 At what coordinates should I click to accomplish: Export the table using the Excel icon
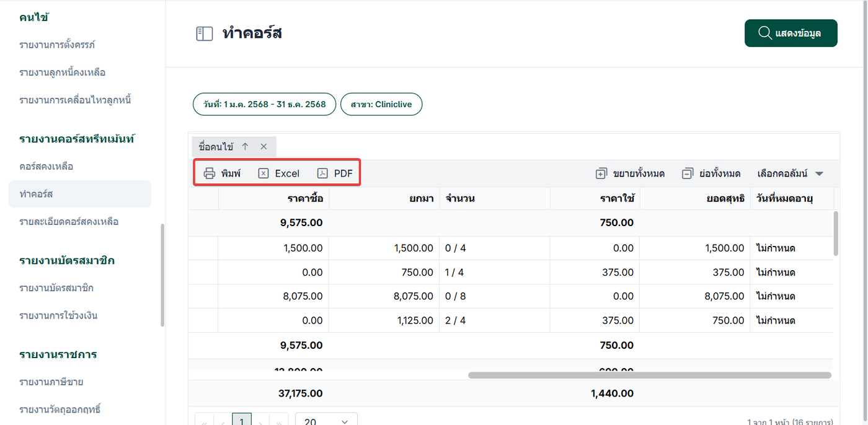263,173
